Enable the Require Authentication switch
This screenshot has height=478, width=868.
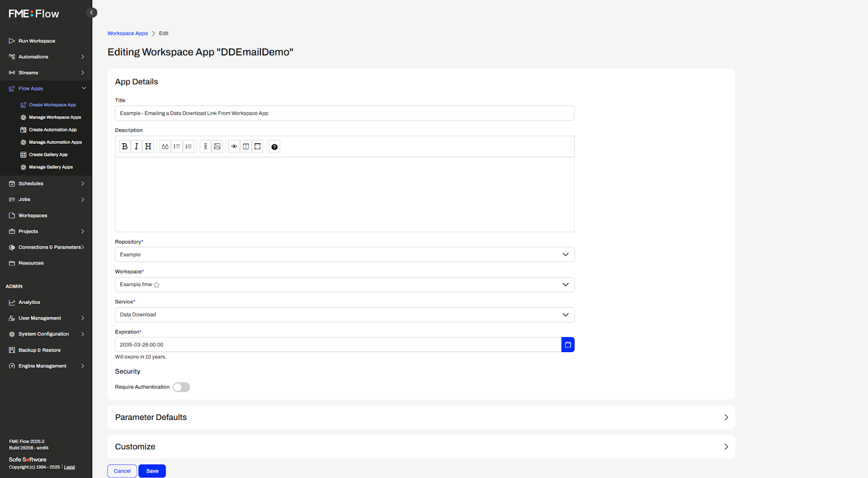point(181,387)
